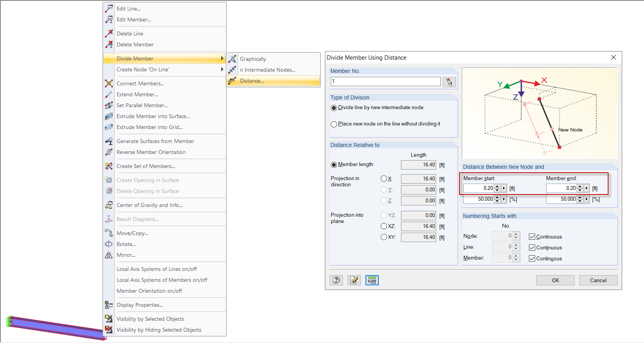
Task: Expand the Divide Member submenu arrow
Action: tap(222, 58)
